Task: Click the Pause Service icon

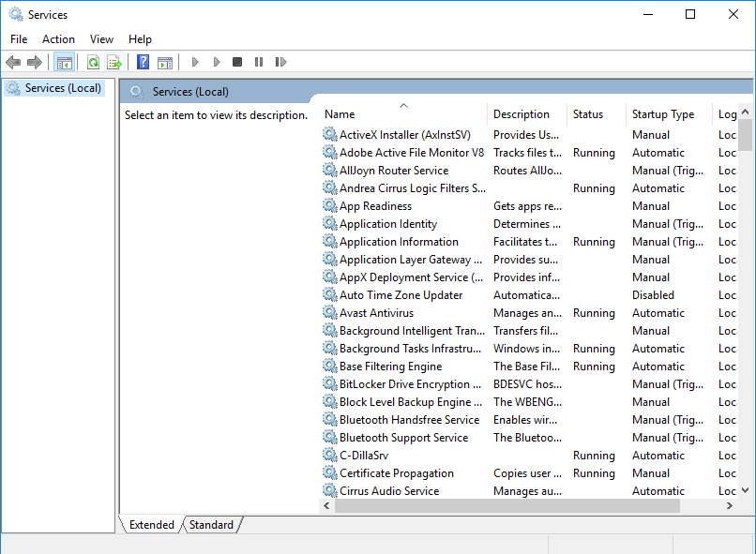Action: (x=259, y=62)
